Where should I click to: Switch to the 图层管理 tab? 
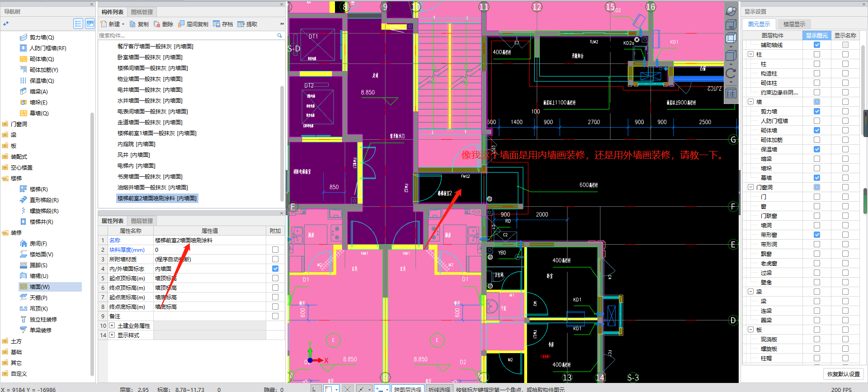click(x=142, y=221)
